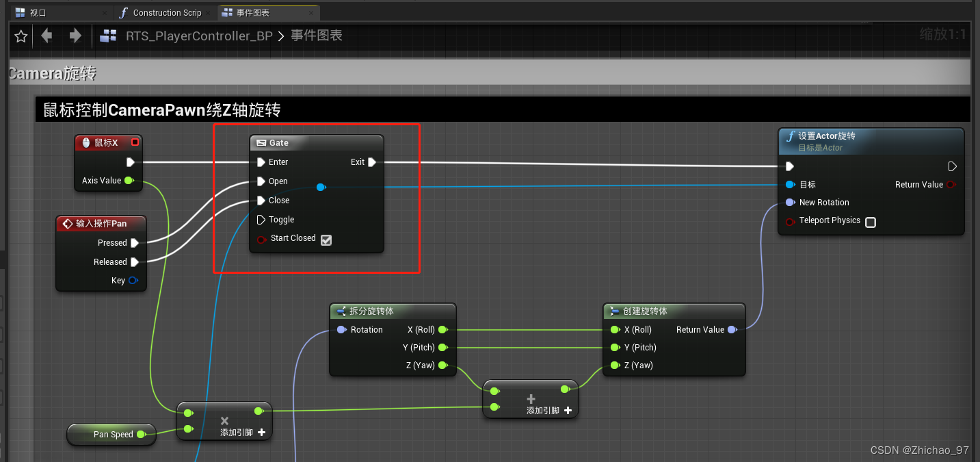Close the 事件图表 tab
Viewport: 980px width, 462px height.
311,12
